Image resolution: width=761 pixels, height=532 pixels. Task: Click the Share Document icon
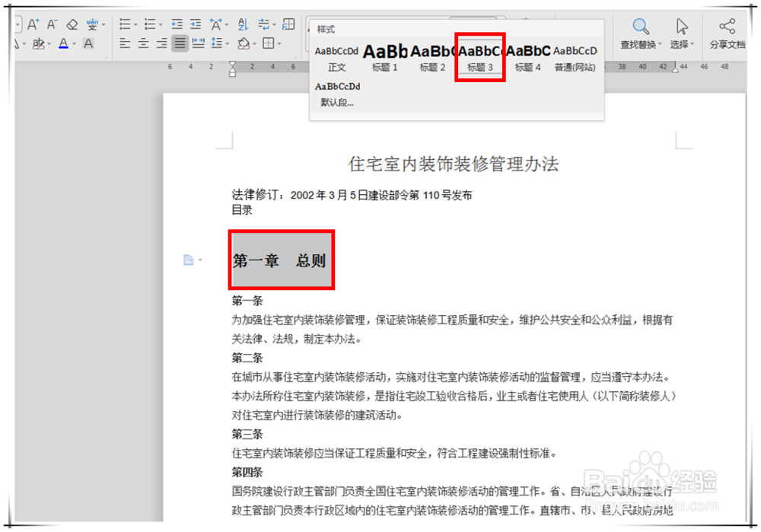click(727, 30)
